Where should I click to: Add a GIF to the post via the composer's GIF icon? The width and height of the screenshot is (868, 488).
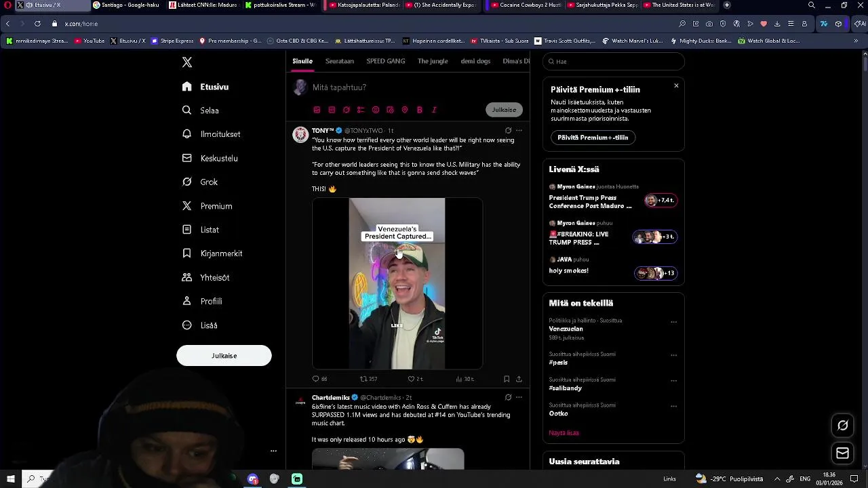pos(332,110)
